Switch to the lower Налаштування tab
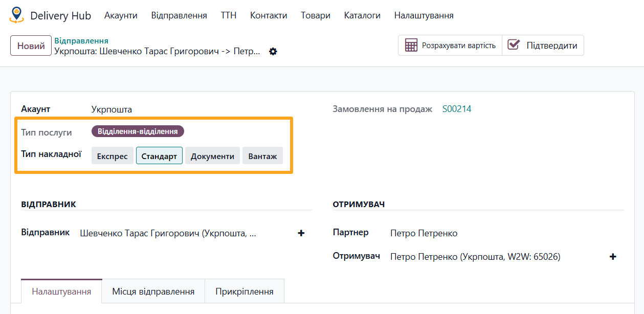This screenshot has width=644, height=314. tap(61, 291)
